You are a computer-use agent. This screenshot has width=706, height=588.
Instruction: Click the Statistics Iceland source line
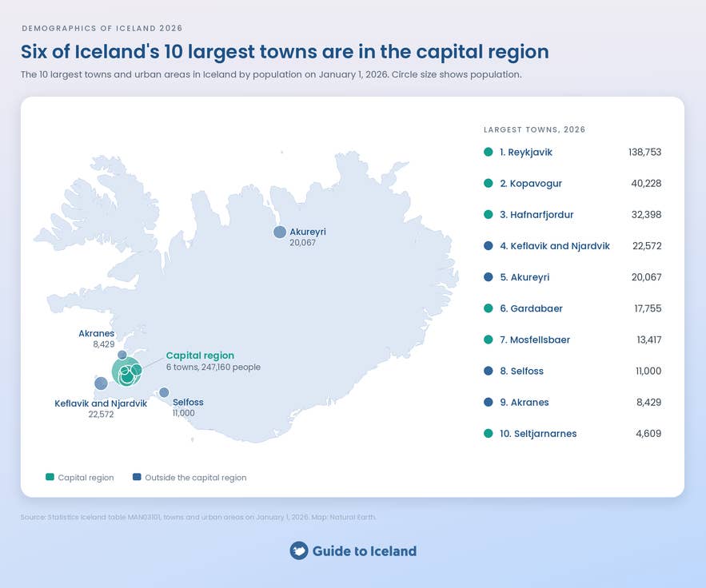point(198,517)
